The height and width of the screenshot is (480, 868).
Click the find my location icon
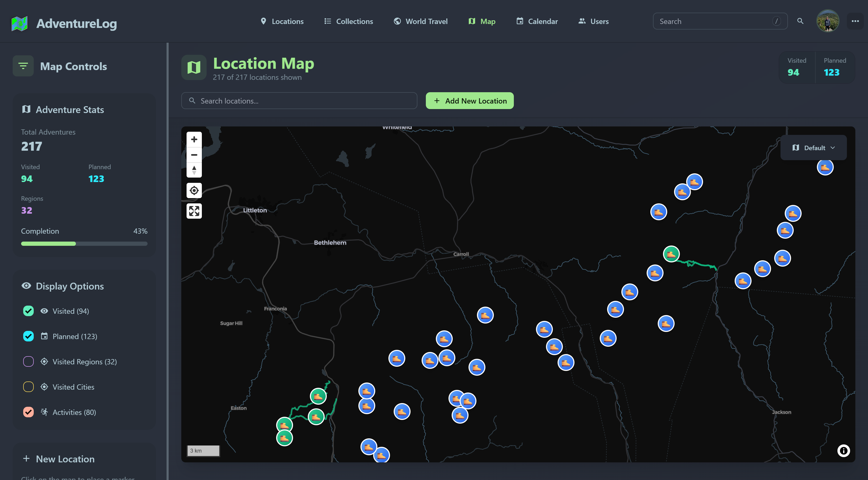(194, 191)
